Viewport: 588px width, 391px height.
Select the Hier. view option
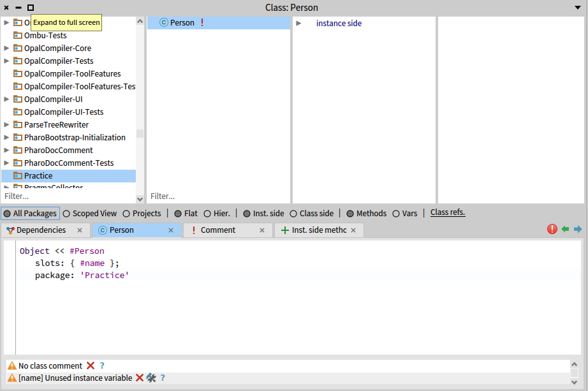pos(207,214)
